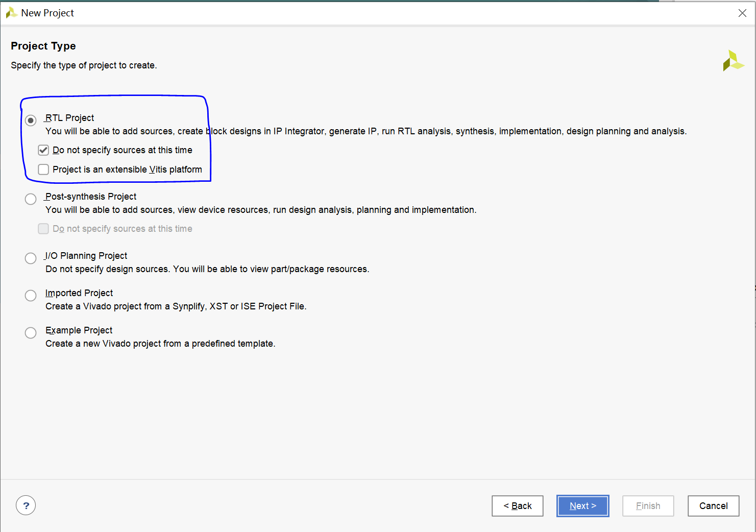This screenshot has height=532, width=756.
Task: Click 'Create a Vivado project from a Synplify' description
Action: pos(176,306)
